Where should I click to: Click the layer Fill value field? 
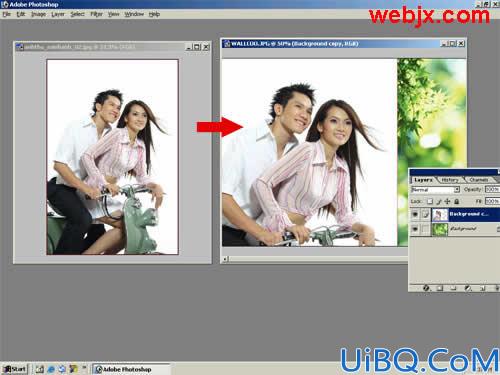pyautogui.click(x=492, y=201)
